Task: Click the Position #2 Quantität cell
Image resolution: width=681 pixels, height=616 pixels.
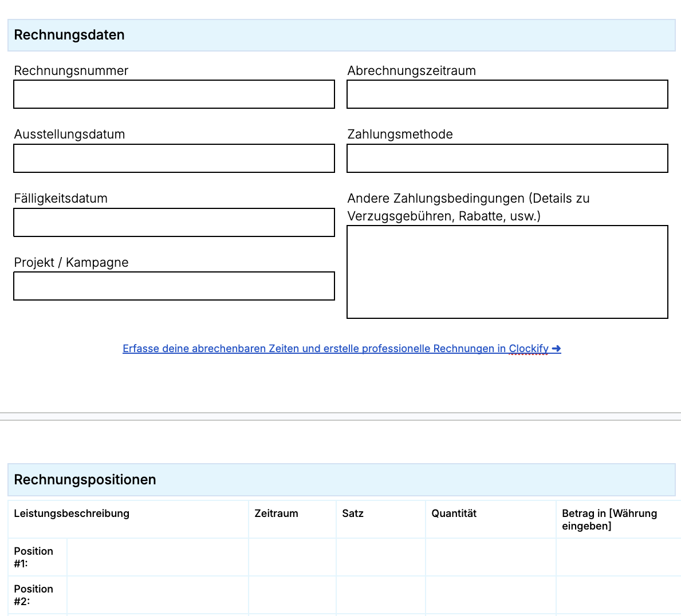Action: 491,595
